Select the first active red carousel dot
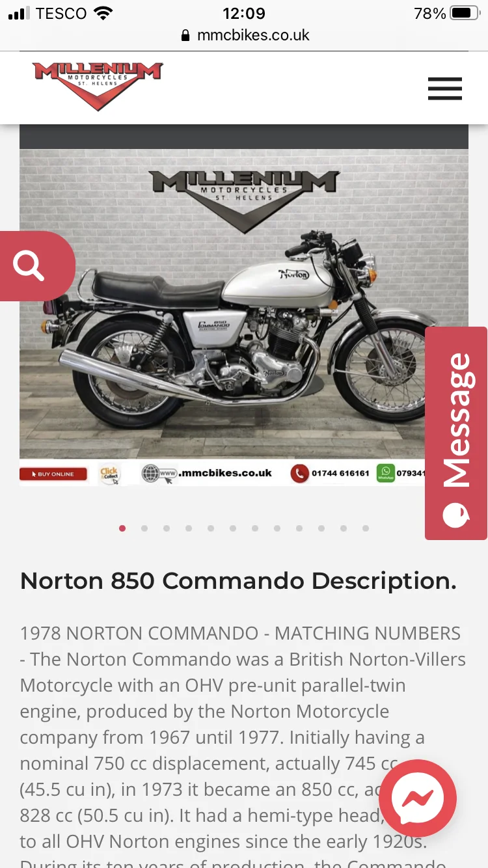The width and height of the screenshot is (488, 868). click(122, 528)
